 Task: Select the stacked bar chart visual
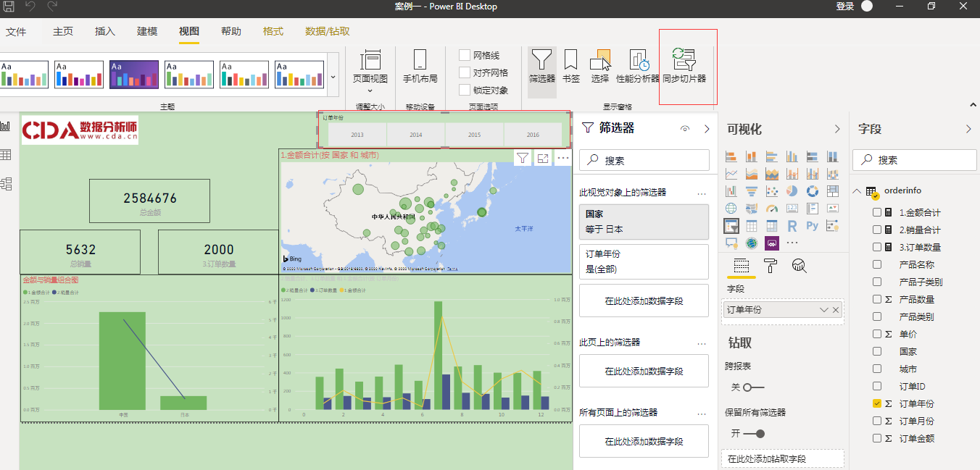tap(731, 156)
